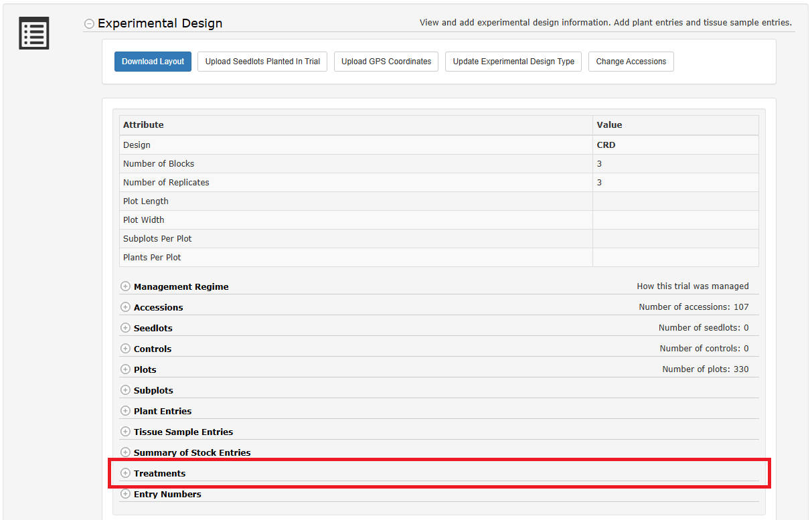Screen dimensions: 812x520
Task: Expand Controls using its plus icon
Action: [x=125, y=349]
